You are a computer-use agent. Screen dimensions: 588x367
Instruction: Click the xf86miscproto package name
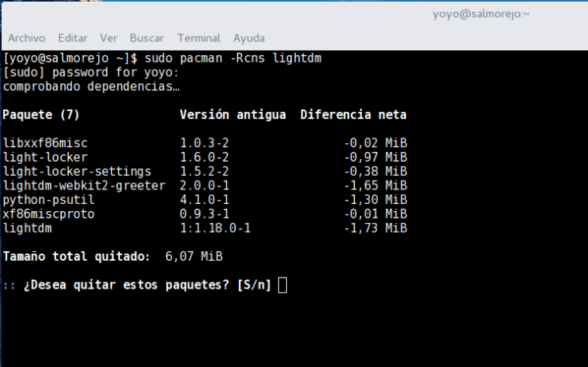pos(49,214)
